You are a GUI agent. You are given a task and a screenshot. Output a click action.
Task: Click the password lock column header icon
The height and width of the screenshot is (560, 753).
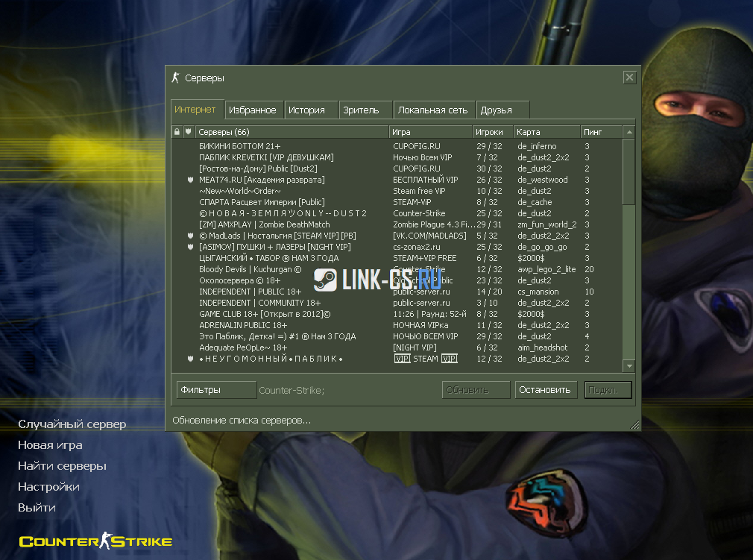[177, 132]
